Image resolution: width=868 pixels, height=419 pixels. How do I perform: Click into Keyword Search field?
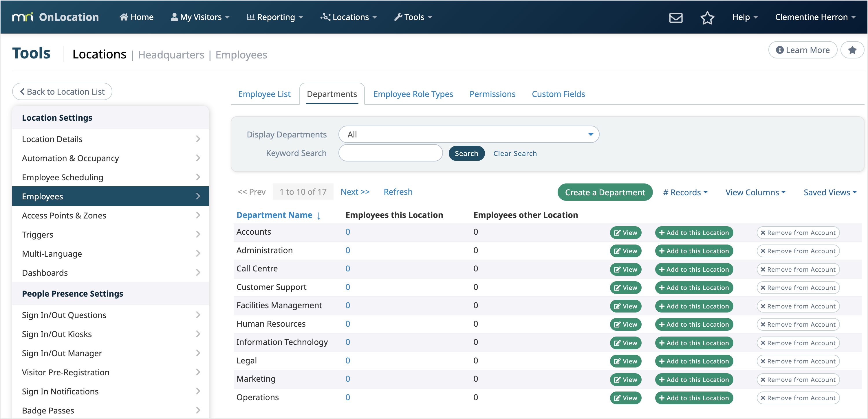coord(391,153)
